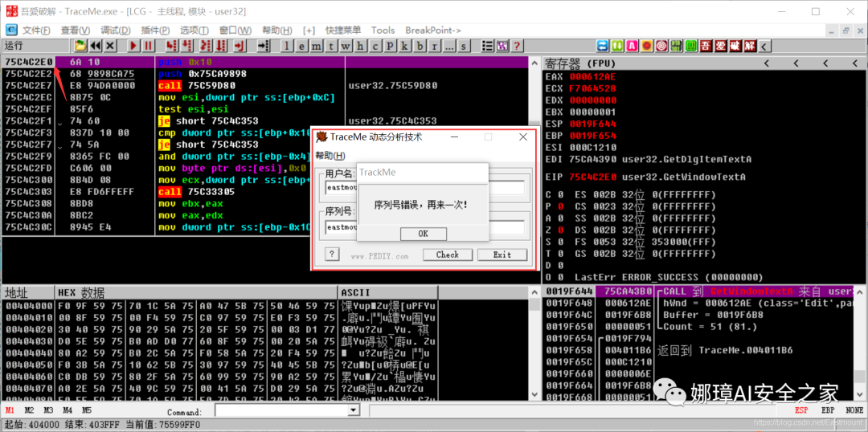Click the orange record-dot plugin icon
Viewport: 868px width, 432px height.
click(x=646, y=46)
